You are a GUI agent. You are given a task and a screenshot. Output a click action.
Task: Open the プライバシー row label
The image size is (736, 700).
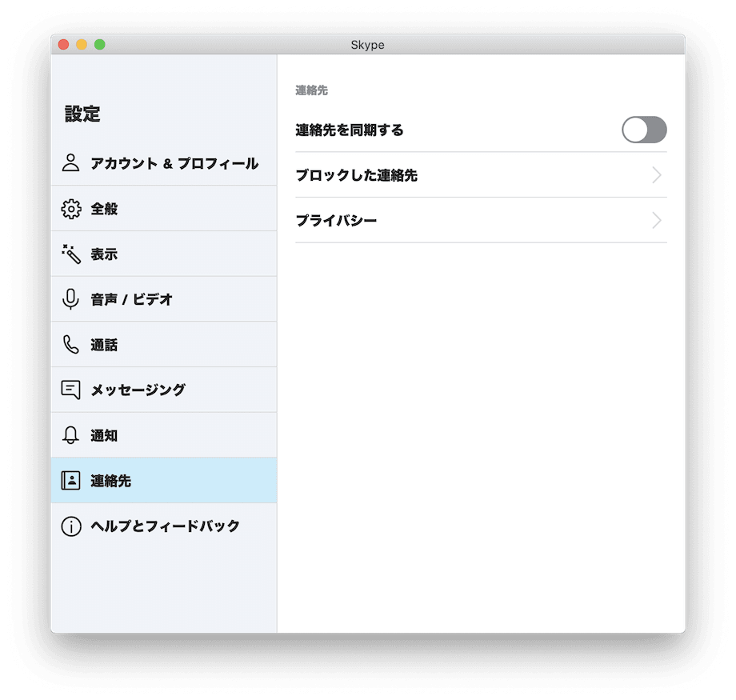coord(336,220)
